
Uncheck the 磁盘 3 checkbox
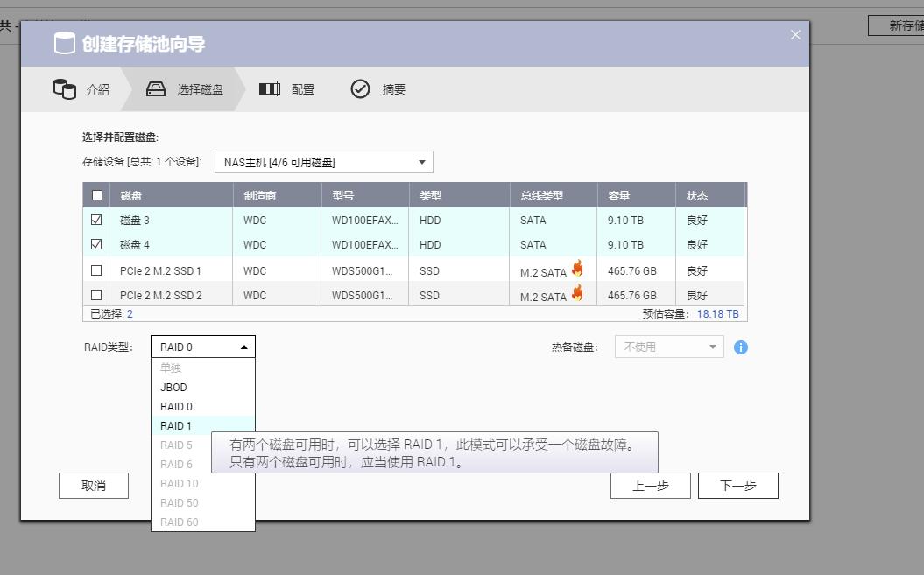click(97, 220)
